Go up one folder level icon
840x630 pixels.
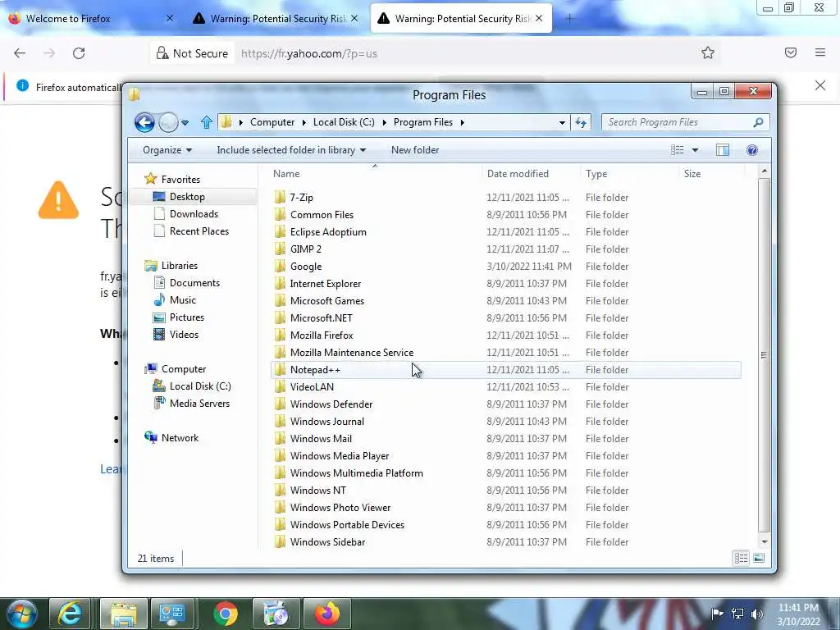(206, 123)
